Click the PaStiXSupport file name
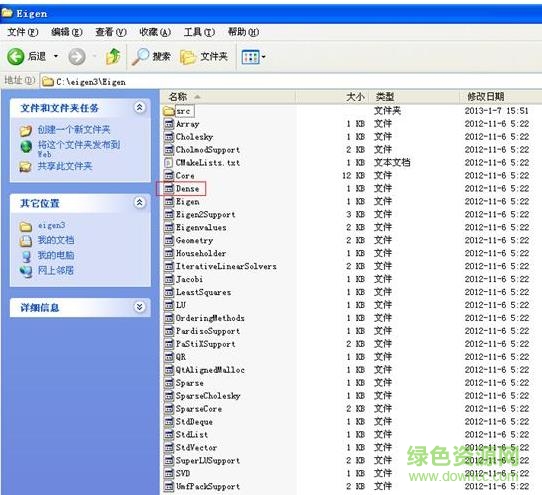 point(205,344)
